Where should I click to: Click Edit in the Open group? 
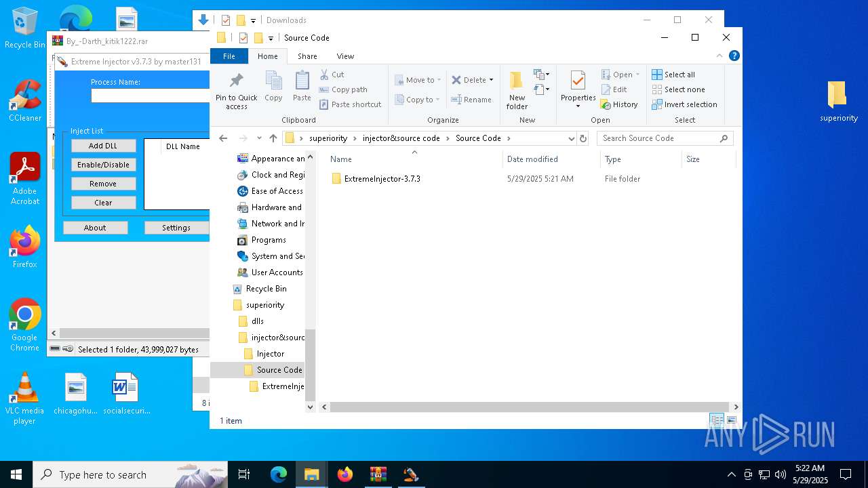tap(614, 89)
